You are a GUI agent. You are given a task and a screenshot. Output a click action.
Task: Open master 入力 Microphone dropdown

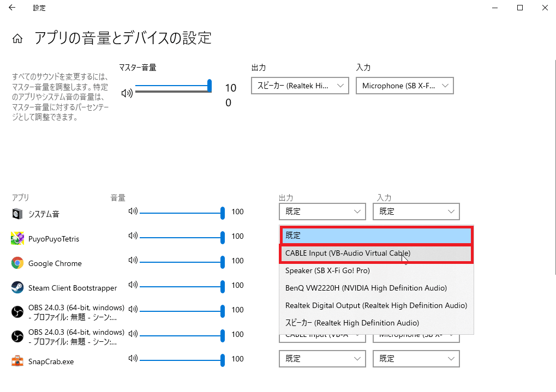coord(405,86)
